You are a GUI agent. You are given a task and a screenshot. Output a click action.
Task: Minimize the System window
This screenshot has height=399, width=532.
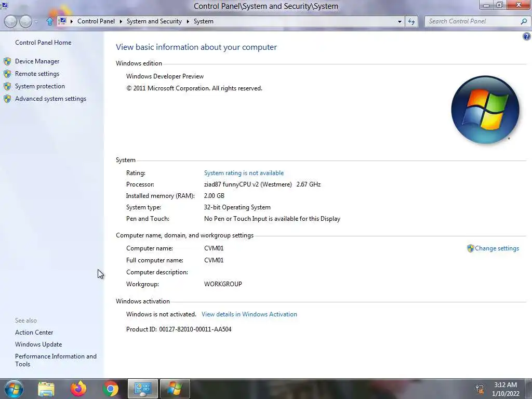click(486, 5)
